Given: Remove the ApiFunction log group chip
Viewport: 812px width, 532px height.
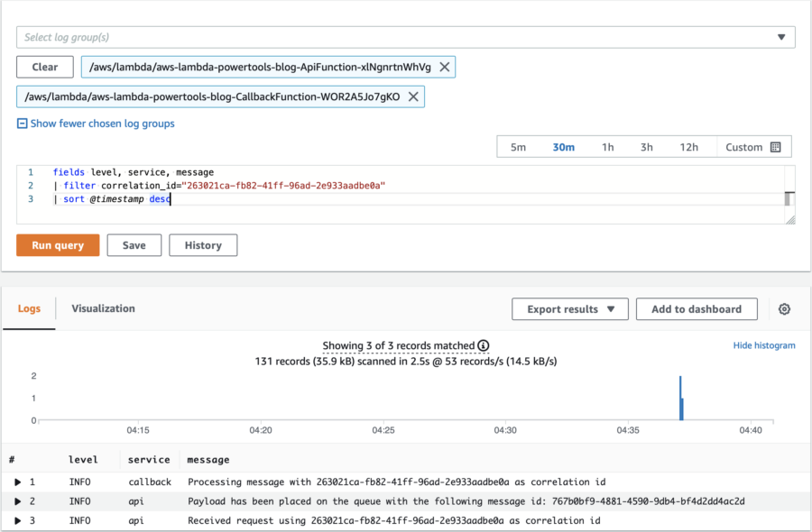Looking at the screenshot, I should coord(444,67).
